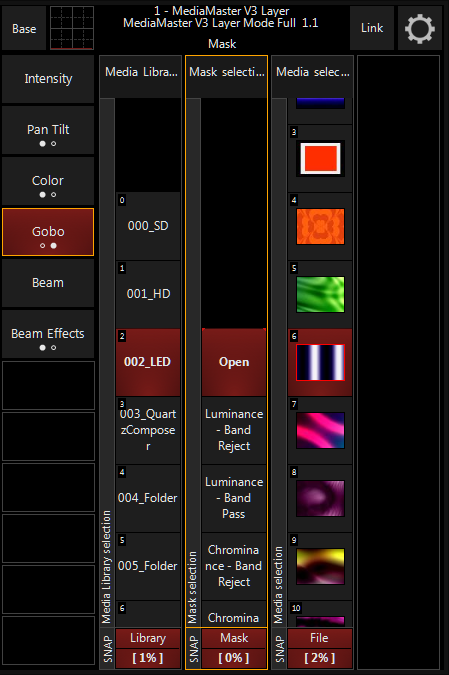
Task: Click the Mask selection vertical slider
Action: click(x=193, y=362)
